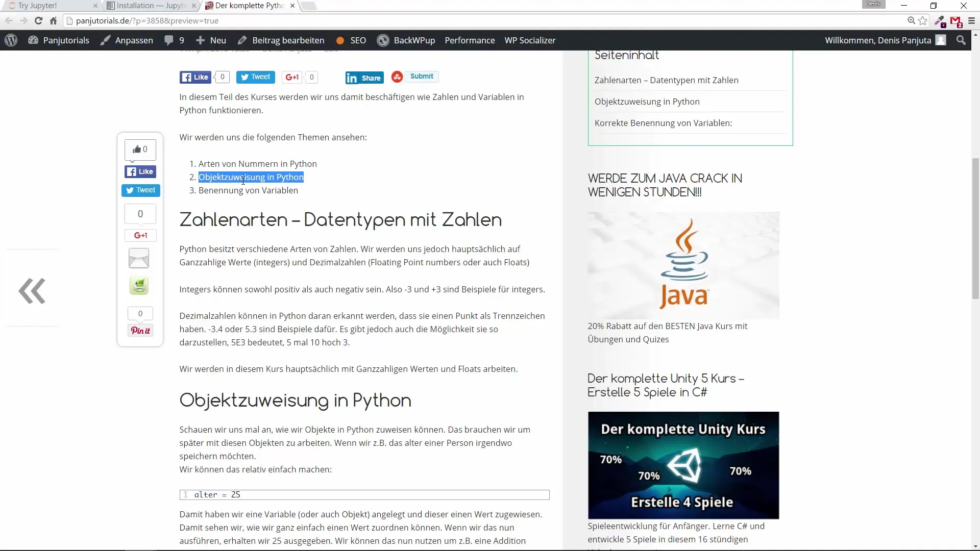
Task: Click the 'Benennung von Variablen' list item
Action: (248, 190)
